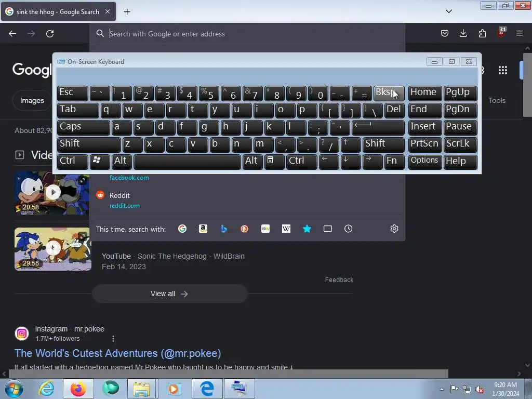Select the Reddit suggestion

[248, 200]
